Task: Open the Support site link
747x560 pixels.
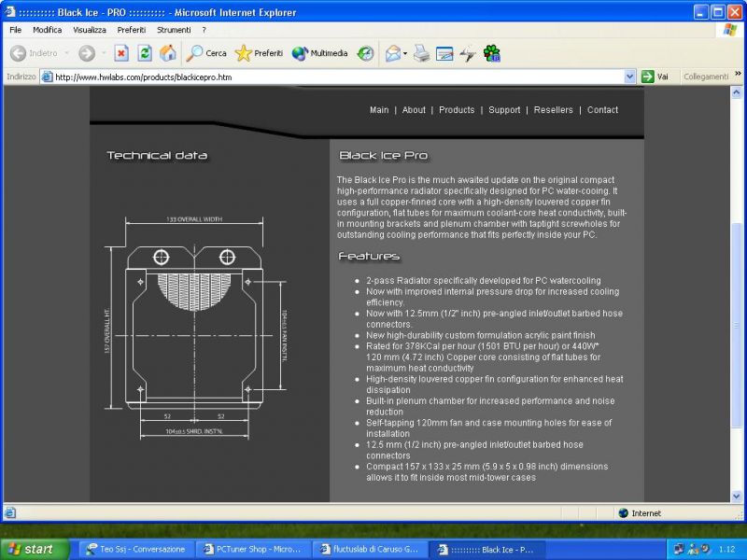Action: (x=504, y=110)
